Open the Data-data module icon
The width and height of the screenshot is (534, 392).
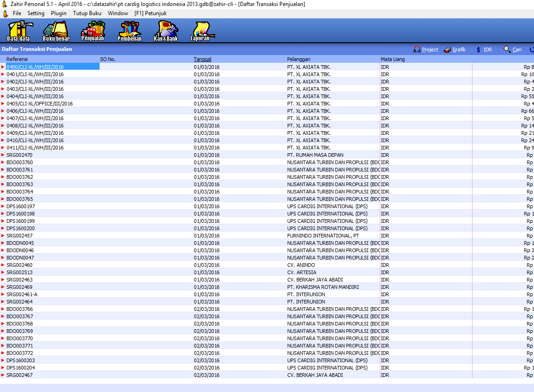(x=20, y=31)
